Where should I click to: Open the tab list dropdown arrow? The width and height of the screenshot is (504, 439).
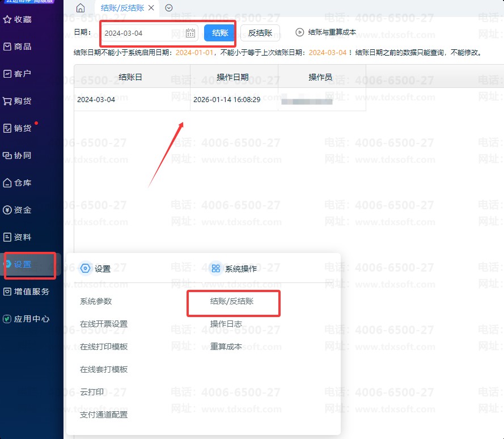(168, 8)
